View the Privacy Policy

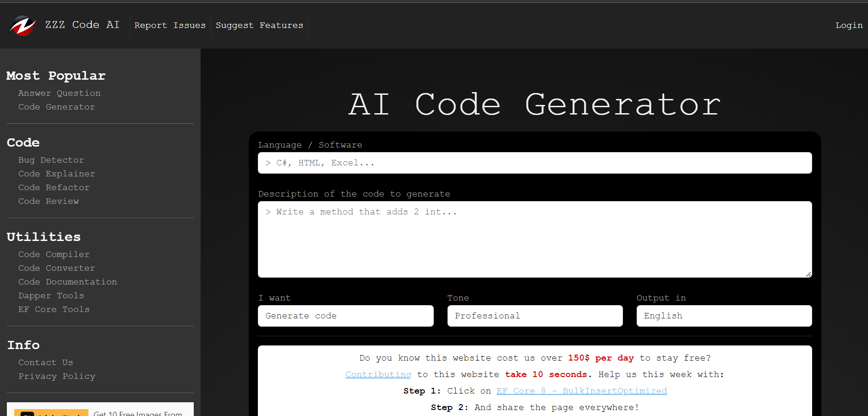coord(57,376)
